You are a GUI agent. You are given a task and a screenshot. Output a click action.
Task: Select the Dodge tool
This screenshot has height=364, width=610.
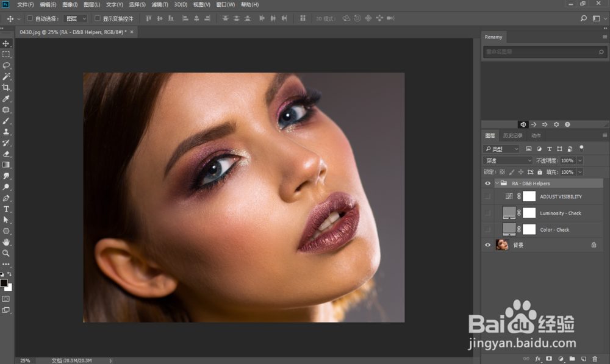click(x=6, y=187)
